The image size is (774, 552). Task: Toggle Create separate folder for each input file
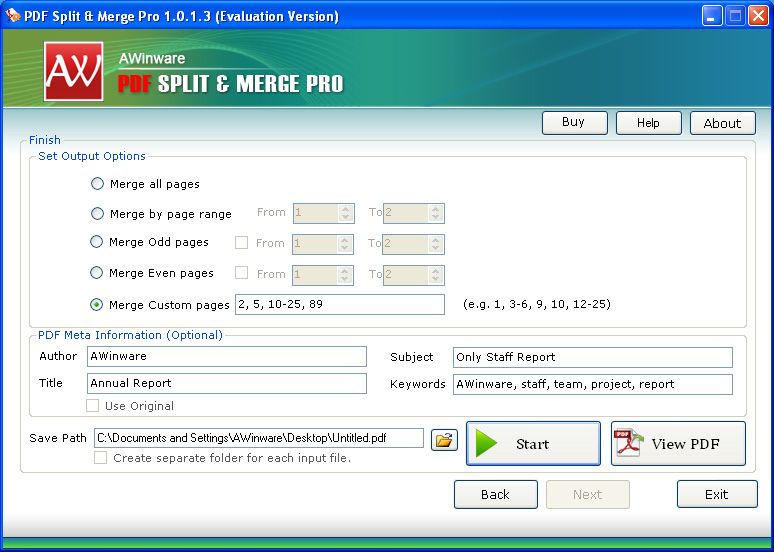tap(100, 458)
